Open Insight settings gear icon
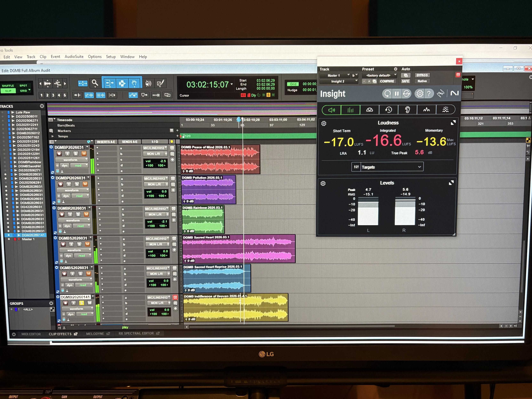The width and height of the screenshot is (532, 399). point(420,94)
